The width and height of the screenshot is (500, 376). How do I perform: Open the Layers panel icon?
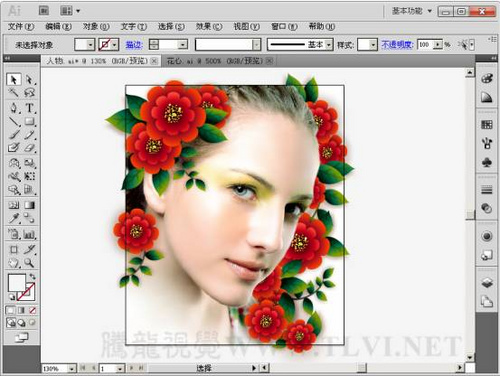point(487,283)
